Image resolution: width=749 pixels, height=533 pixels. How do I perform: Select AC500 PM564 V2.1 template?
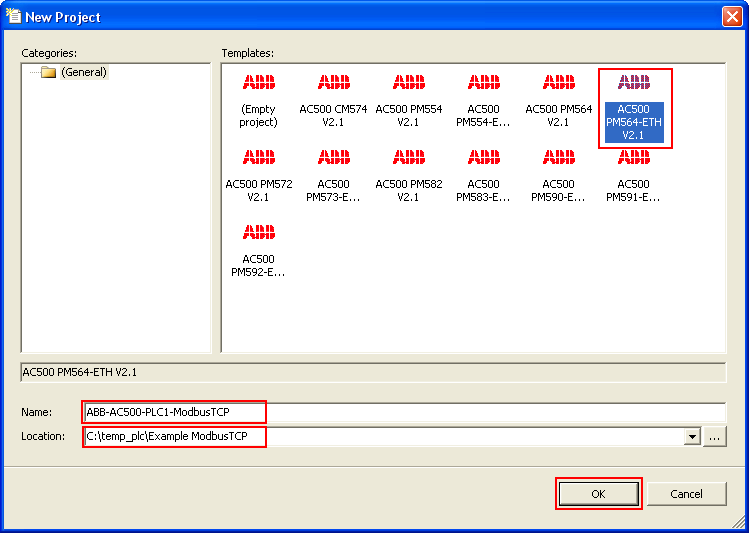coord(559,100)
